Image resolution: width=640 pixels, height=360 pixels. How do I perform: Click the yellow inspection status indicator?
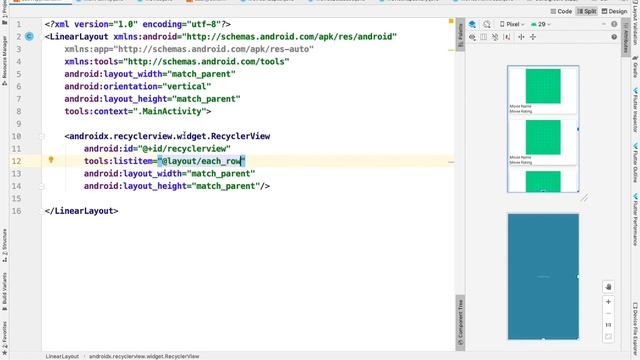click(451, 21)
